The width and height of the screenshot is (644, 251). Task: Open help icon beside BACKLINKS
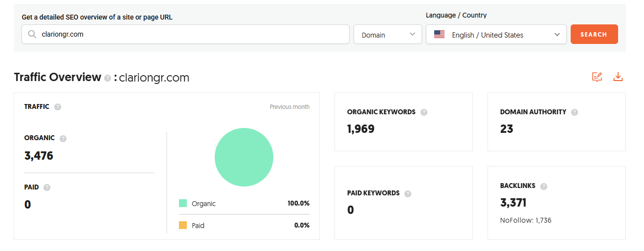(x=544, y=186)
